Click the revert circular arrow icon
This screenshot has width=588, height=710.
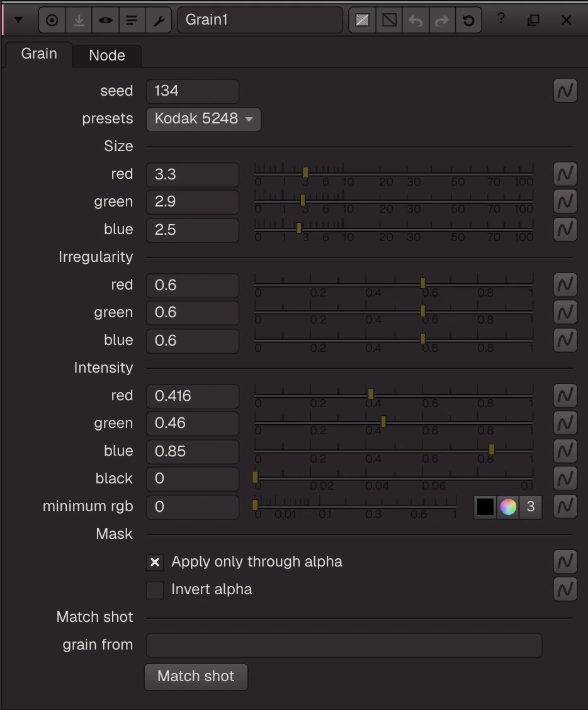pyautogui.click(x=468, y=20)
